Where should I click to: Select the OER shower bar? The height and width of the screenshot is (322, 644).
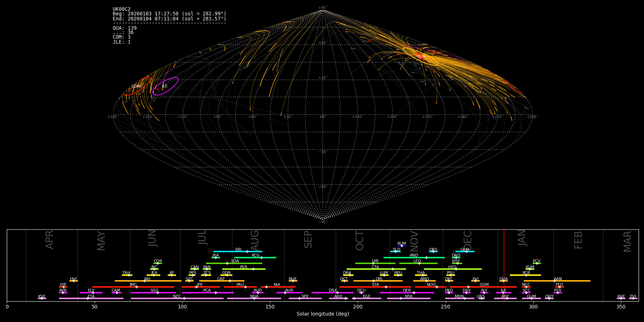[407, 293]
